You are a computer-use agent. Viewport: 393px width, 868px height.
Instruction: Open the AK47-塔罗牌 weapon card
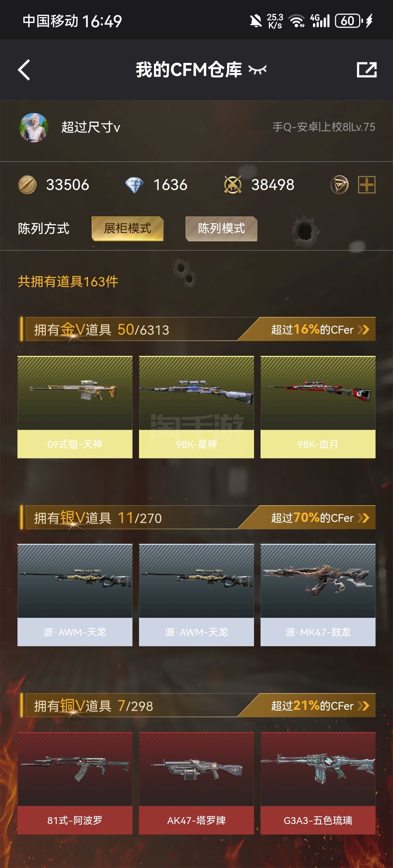coord(196,783)
